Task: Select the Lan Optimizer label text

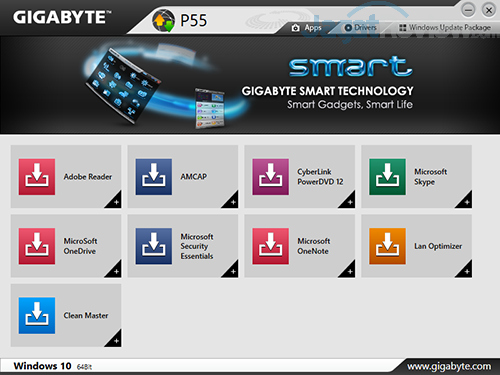Action: point(438,246)
